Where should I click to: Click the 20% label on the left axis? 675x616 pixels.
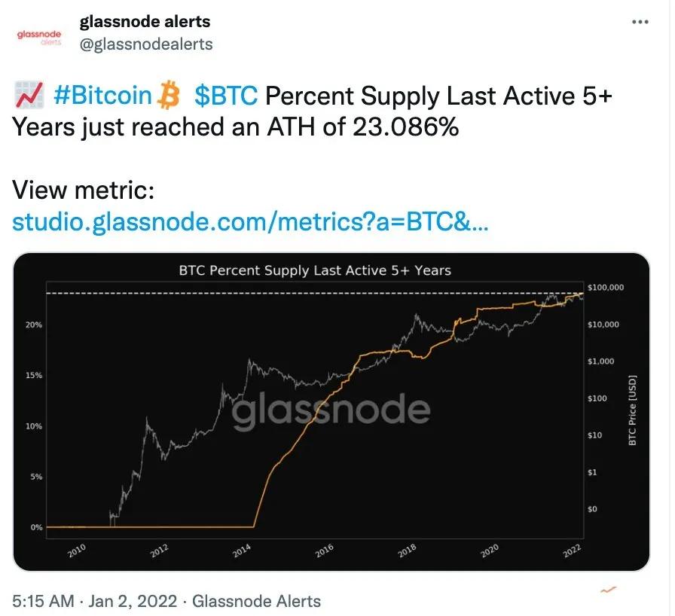[34, 325]
